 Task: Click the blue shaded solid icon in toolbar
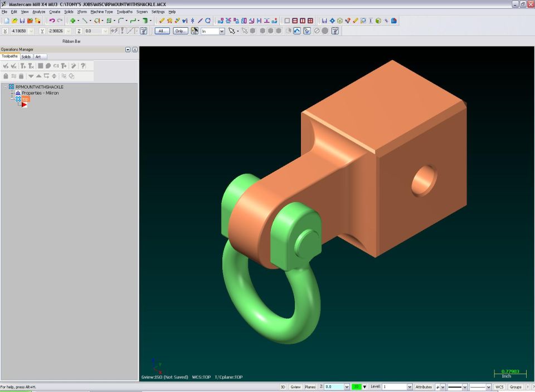tap(394, 21)
